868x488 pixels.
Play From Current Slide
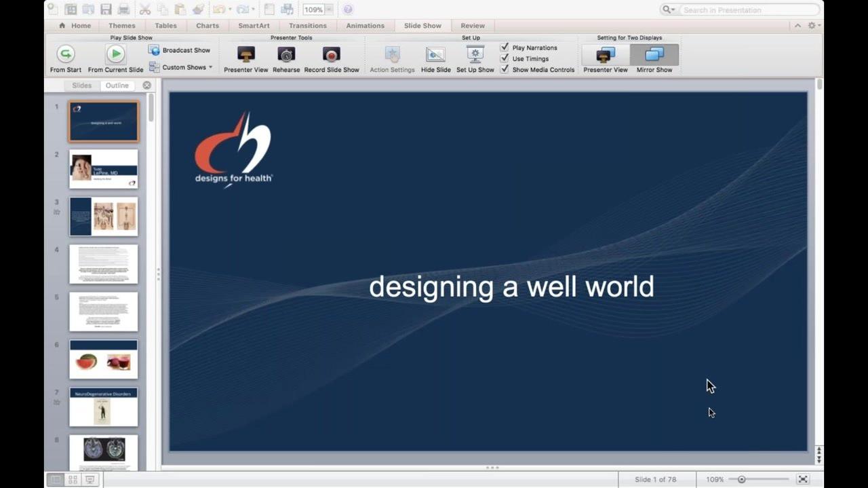[x=115, y=54]
